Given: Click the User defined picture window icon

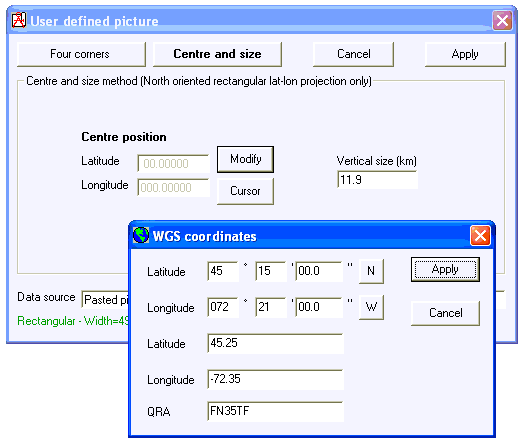Looking at the screenshot, I should pos(19,21).
